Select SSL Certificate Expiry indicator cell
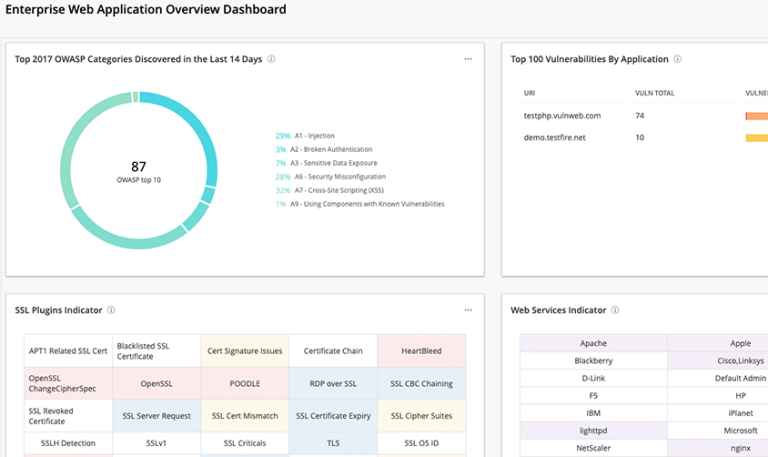 (x=333, y=415)
